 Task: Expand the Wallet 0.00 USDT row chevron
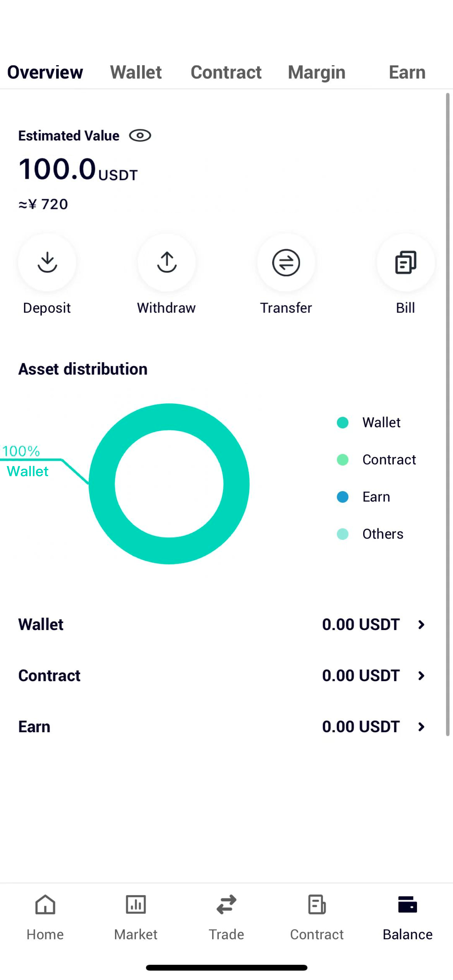pyautogui.click(x=421, y=625)
